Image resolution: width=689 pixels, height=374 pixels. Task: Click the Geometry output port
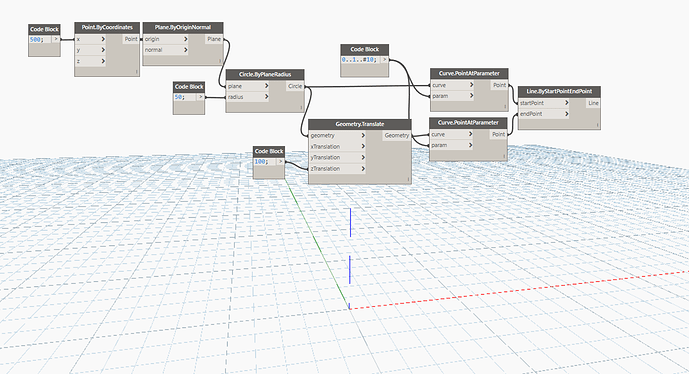click(397, 135)
